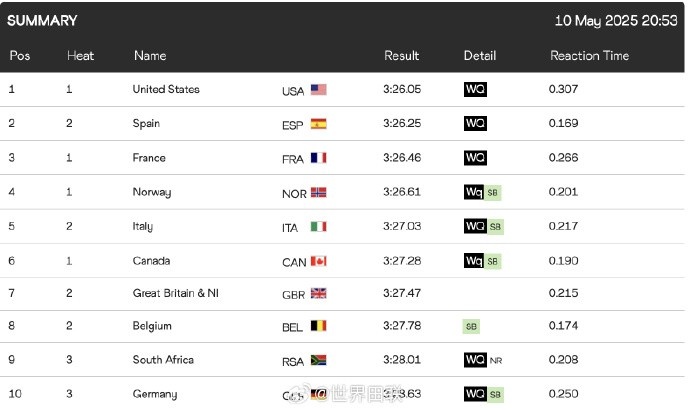The height and width of the screenshot is (410, 690).
Task: Click the Great Britain flag icon
Action: [318, 293]
